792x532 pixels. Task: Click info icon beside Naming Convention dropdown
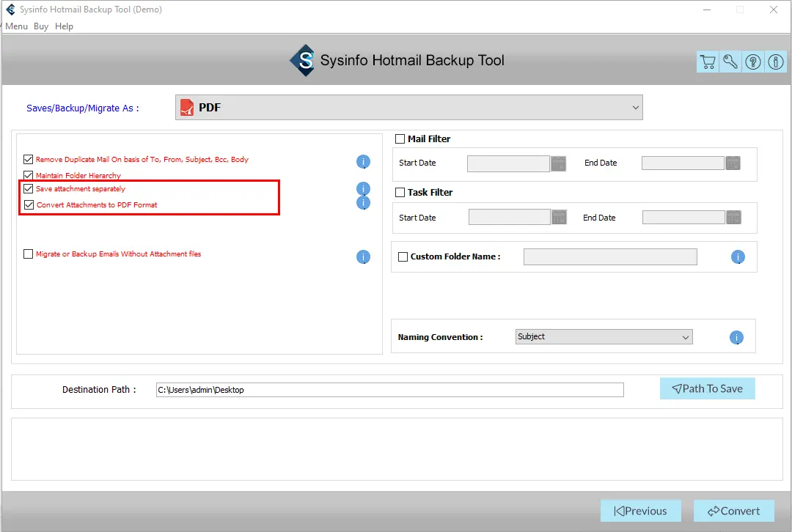pos(736,338)
